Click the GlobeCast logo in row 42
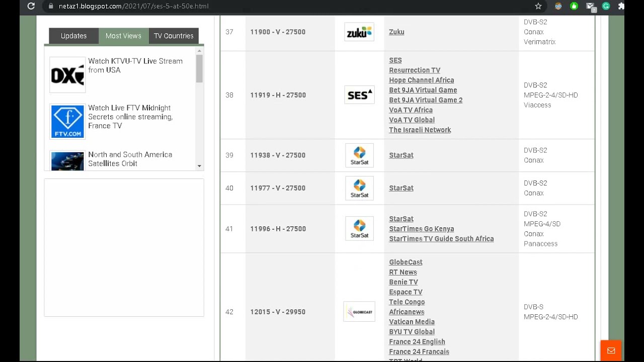The height and width of the screenshot is (362, 644). tap(359, 312)
